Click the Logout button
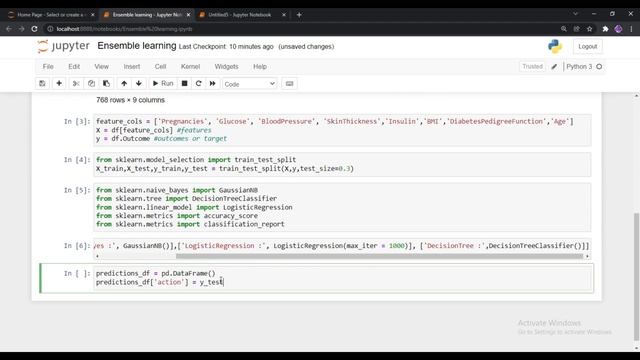640x360 pixels. click(587, 47)
